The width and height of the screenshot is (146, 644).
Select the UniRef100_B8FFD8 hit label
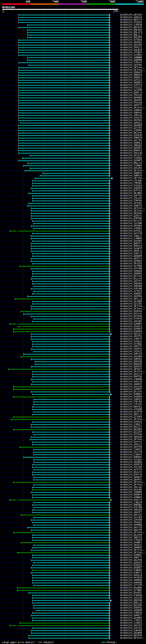click(x=131, y=376)
